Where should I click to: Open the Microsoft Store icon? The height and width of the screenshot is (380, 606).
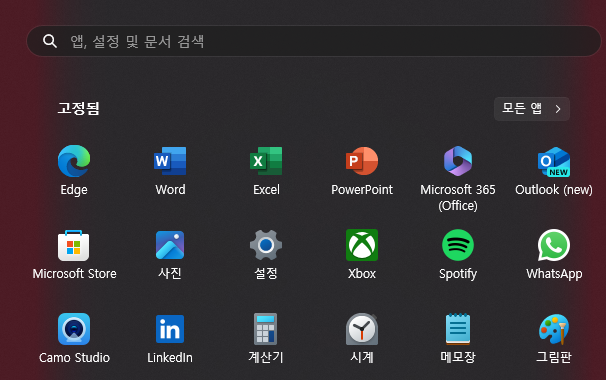click(74, 245)
